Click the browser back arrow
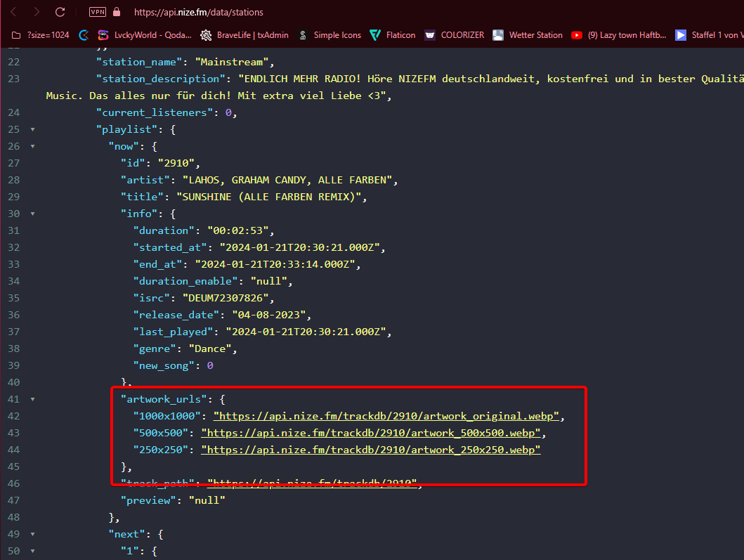Screen dimensions: 744x560 (13, 12)
